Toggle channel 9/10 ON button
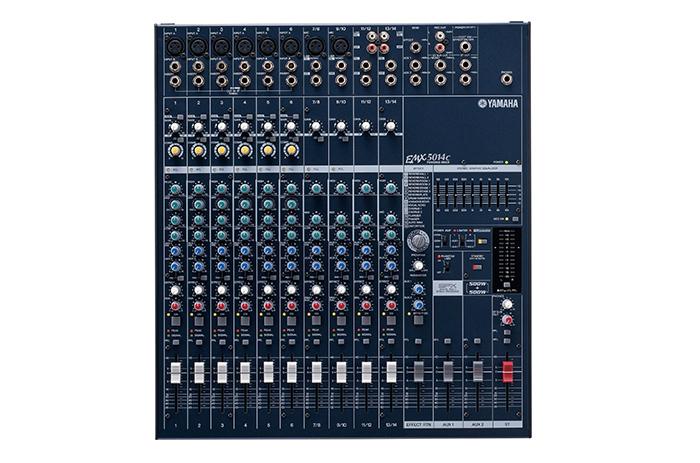700x463 pixels. 341,321
